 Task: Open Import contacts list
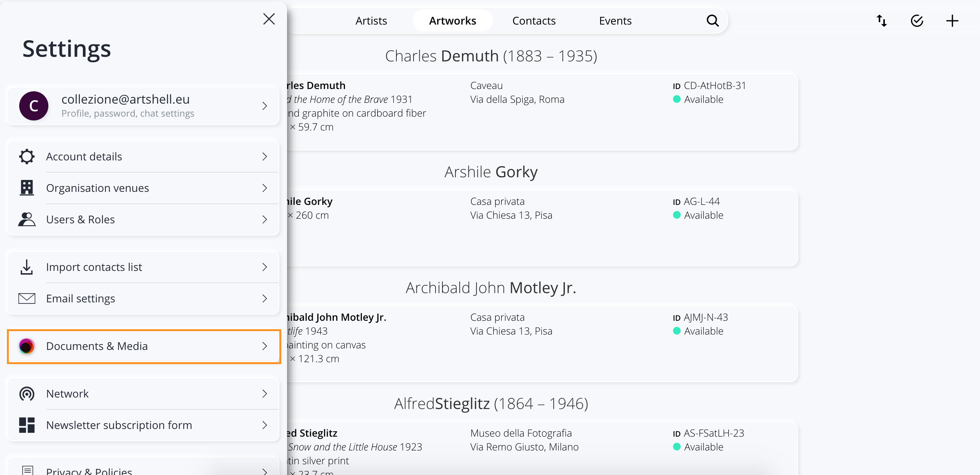click(143, 267)
